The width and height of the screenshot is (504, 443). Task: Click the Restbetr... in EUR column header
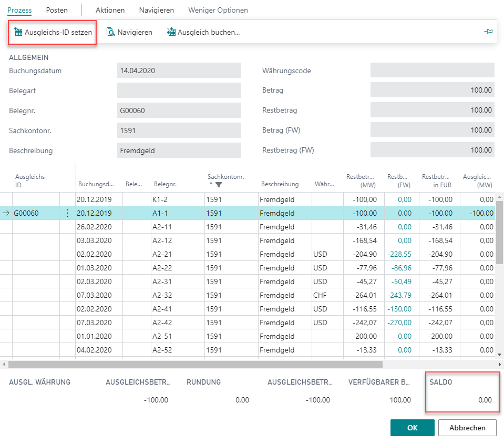(437, 181)
